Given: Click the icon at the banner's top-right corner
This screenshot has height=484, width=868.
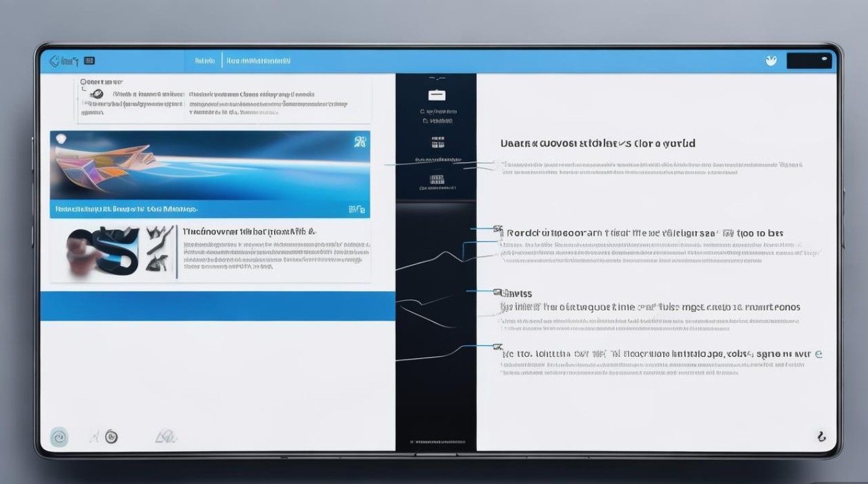Looking at the screenshot, I should pyautogui.click(x=360, y=141).
